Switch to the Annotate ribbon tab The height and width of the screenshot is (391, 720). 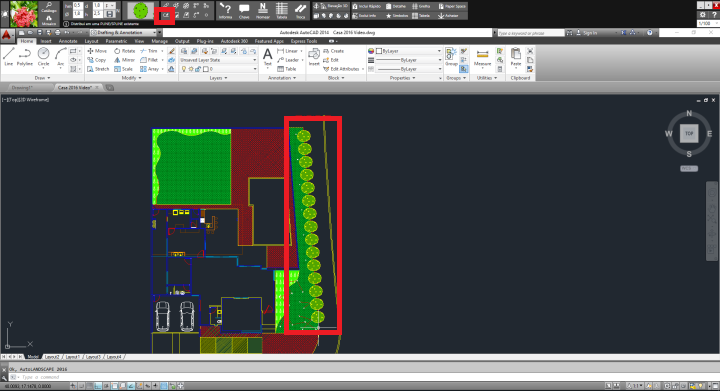(68, 41)
